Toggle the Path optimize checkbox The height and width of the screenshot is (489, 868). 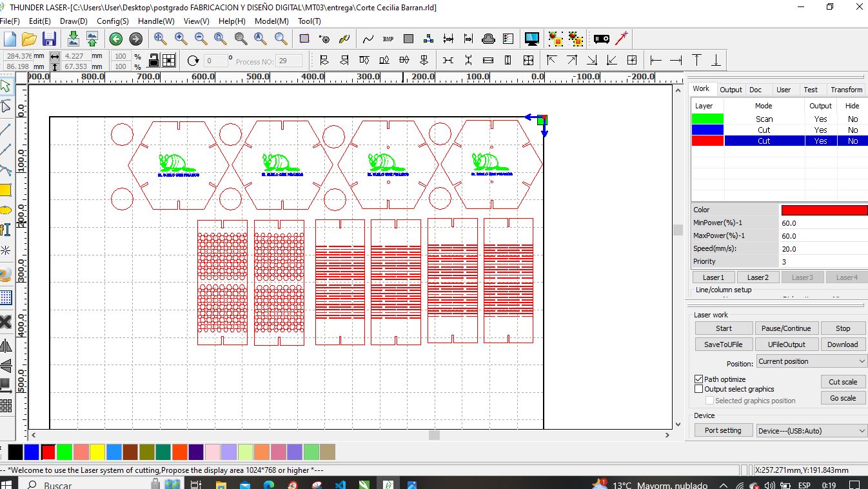698,379
